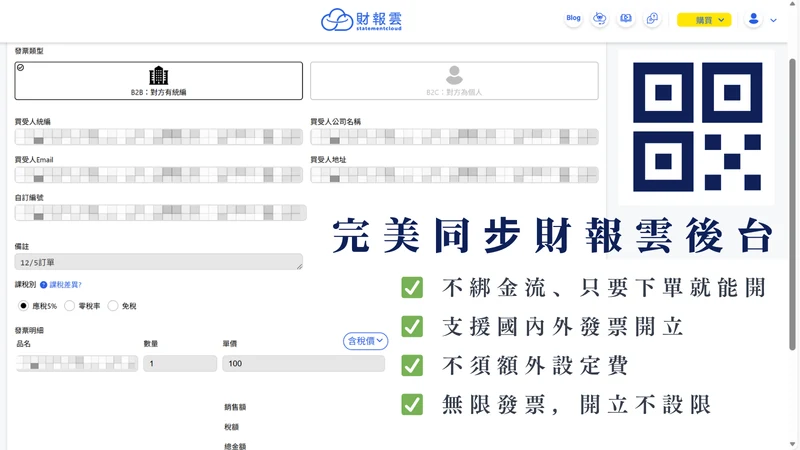Select the 應稅5% radio button

pos(23,306)
